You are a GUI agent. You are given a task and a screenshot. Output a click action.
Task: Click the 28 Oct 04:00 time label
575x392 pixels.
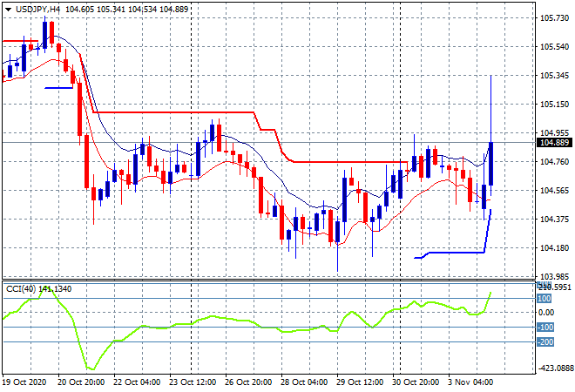coord(304,382)
